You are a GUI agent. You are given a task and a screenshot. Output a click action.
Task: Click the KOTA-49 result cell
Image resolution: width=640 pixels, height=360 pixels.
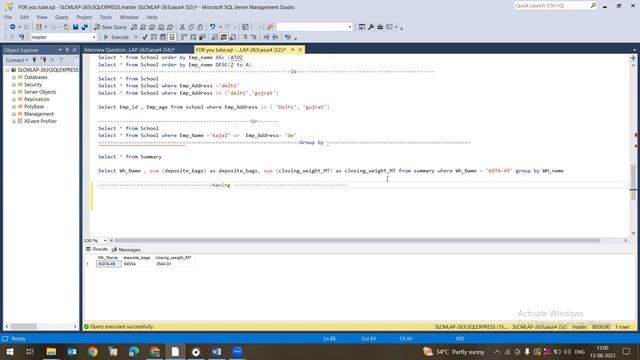point(108,264)
